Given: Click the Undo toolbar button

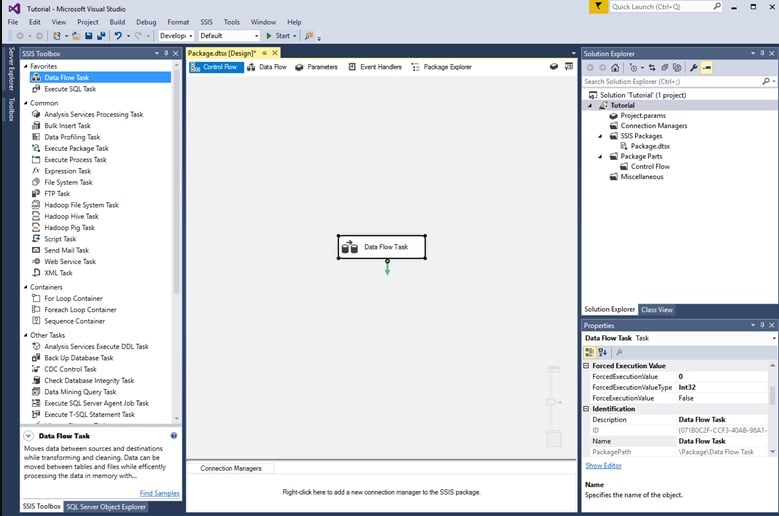Looking at the screenshot, I should click(118, 36).
